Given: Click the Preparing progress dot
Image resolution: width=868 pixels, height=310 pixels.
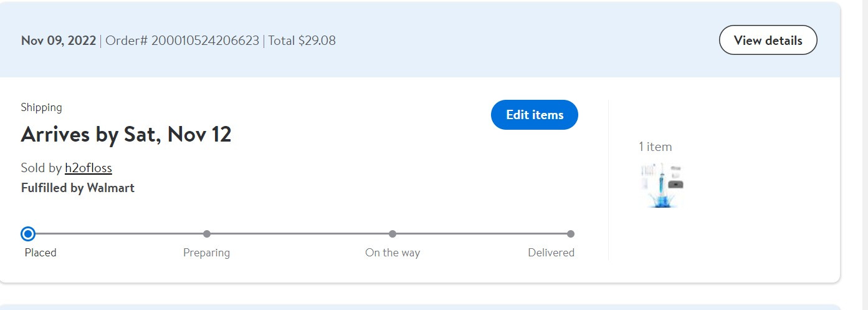Looking at the screenshot, I should 207,234.
